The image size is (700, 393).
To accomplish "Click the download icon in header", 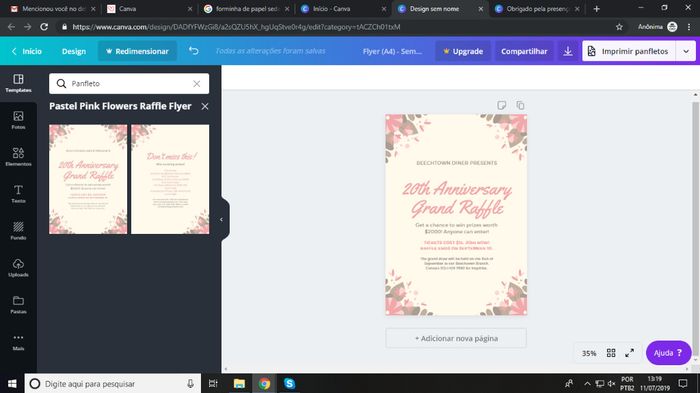I will click(x=568, y=51).
